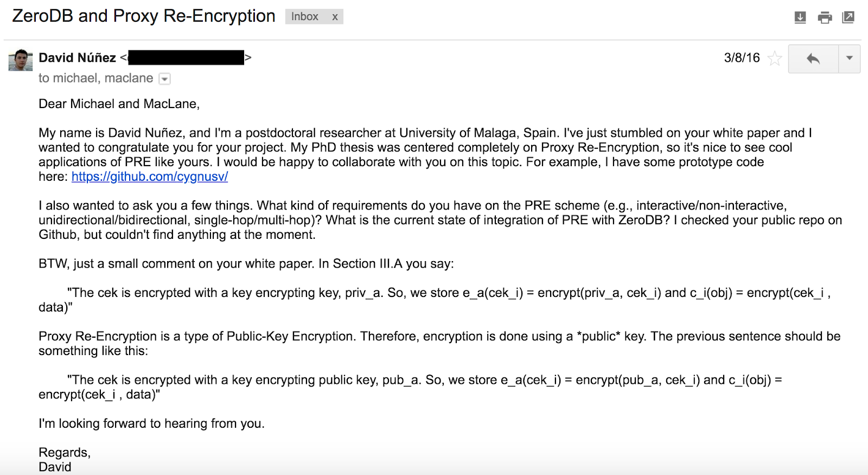This screenshot has width=868, height=475.
Task: Click the blacked-out sender email address
Action: (186, 58)
